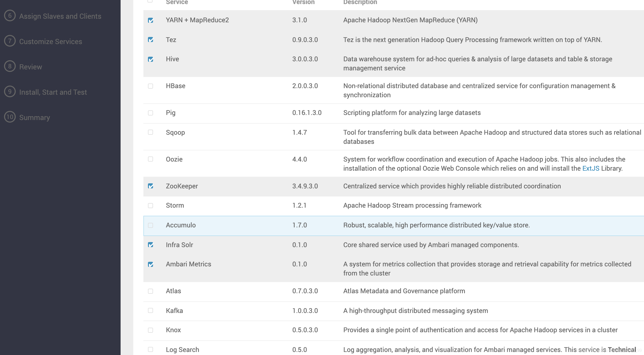Click the Ambari Metrics service name
Viewport: 644px width, 355px height.
[188, 264]
